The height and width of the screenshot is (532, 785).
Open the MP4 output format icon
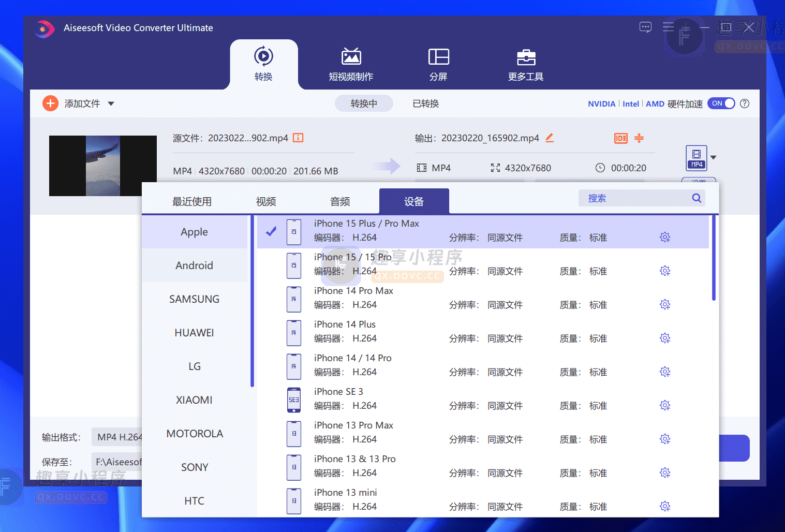click(x=697, y=158)
